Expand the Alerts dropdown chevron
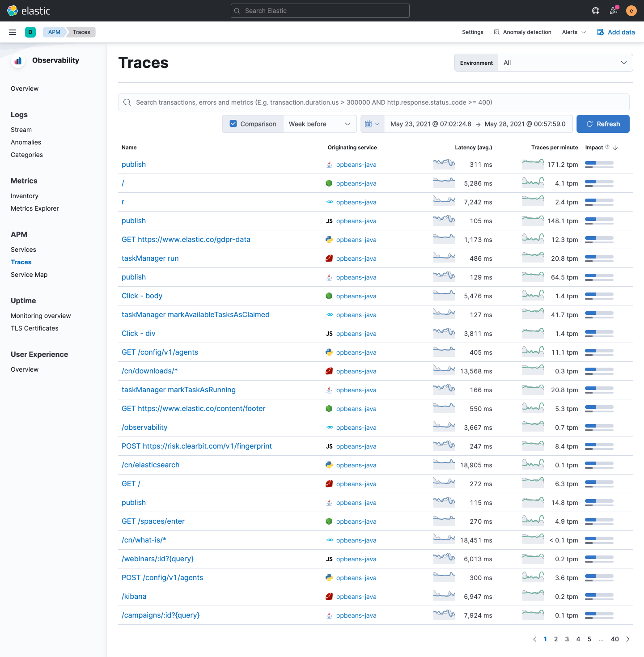 [x=585, y=32]
